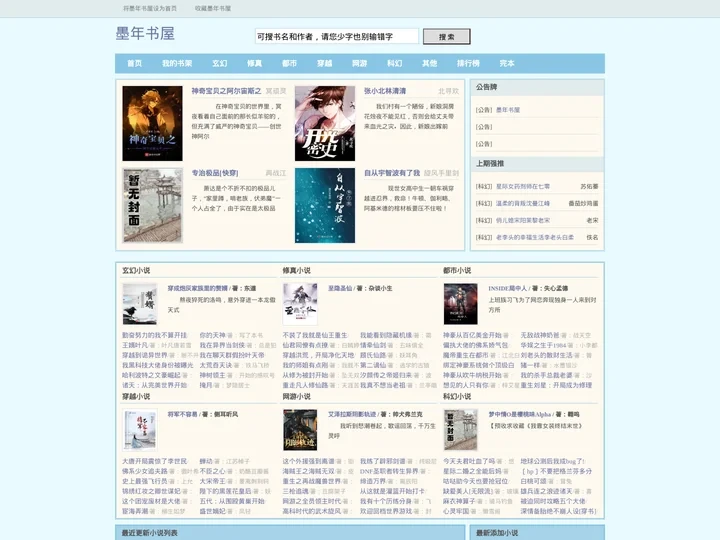Open the 科幻小说 placeholder cover thumbnail

click(461, 430)
